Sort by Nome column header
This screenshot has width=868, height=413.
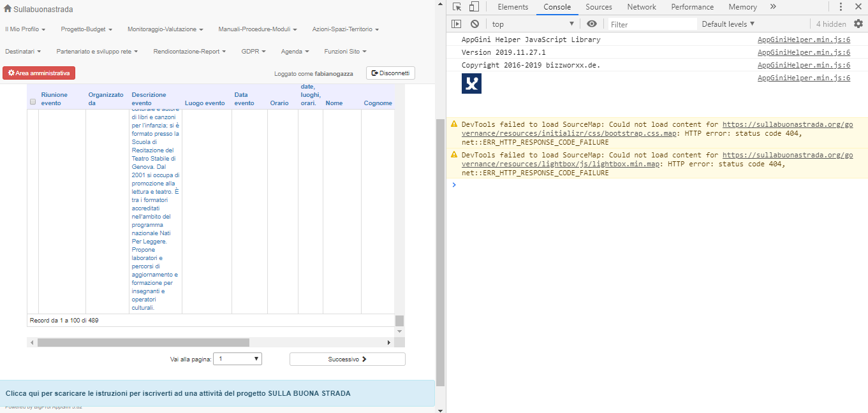pos(334,103)
